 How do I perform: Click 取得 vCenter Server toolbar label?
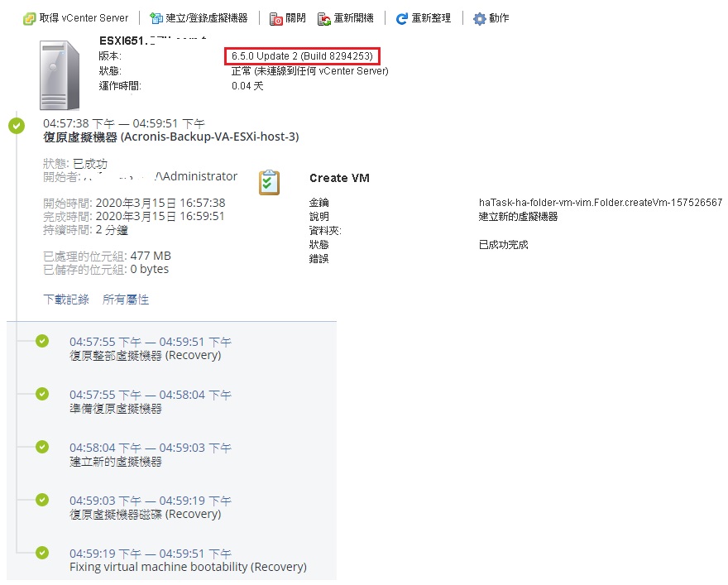click(84, 18)
